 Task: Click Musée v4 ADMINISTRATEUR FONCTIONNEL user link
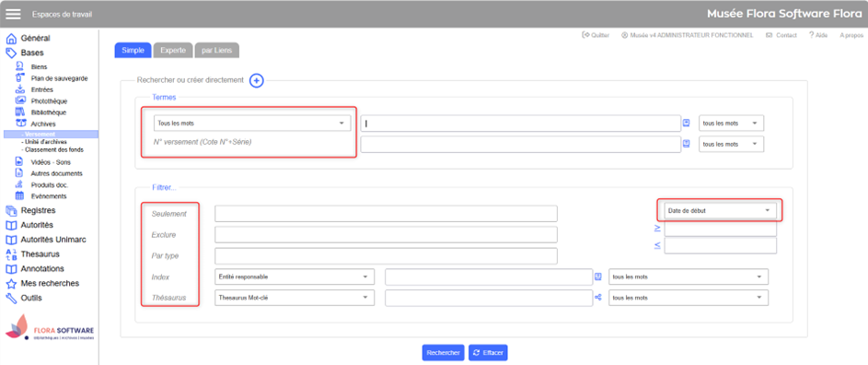pos(687,35)
